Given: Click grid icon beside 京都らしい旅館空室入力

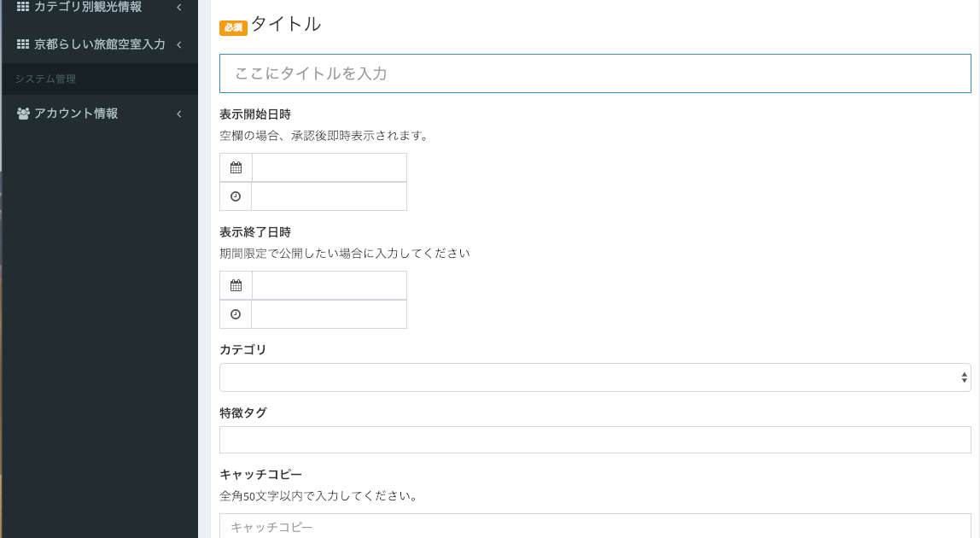Looking at the screenshot, I should click(23, 44).
